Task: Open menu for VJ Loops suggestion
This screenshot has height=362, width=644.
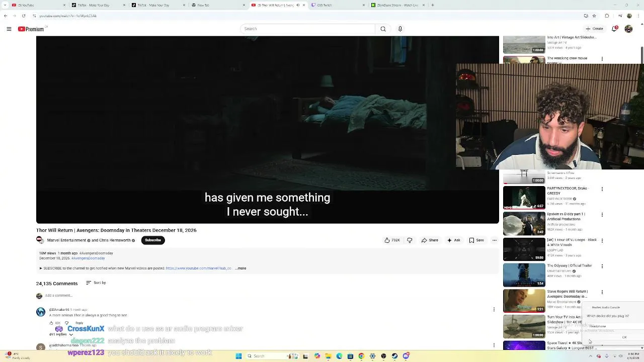Action: click(602, 240)
